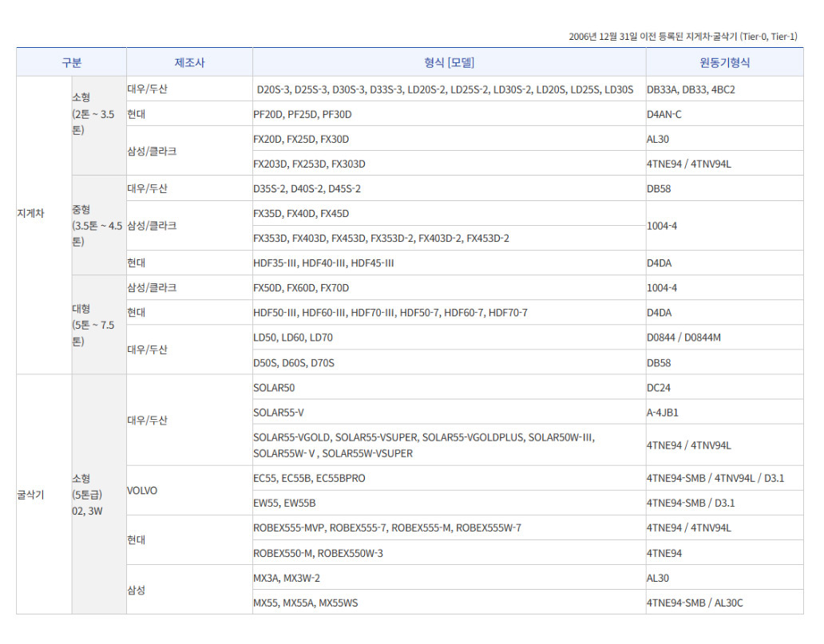Select the 지게차 category cell
The image size is (824, 644).
[44, 225]
